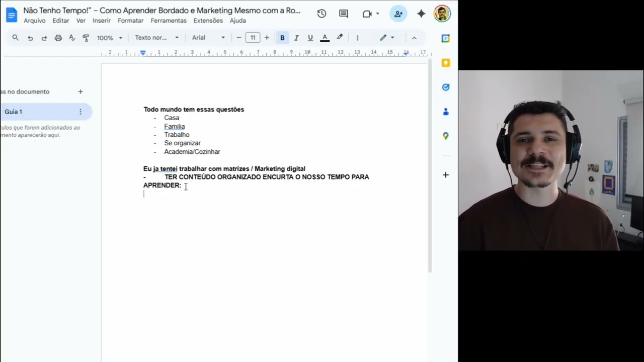Open Google Maps side panel icon
The width and height of the screenshot is (644, 362).
pos(445,136)
